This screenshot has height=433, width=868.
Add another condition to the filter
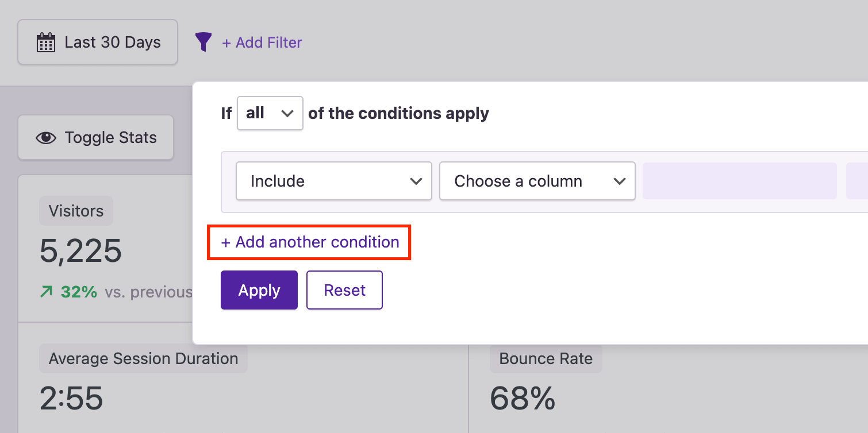309,242
